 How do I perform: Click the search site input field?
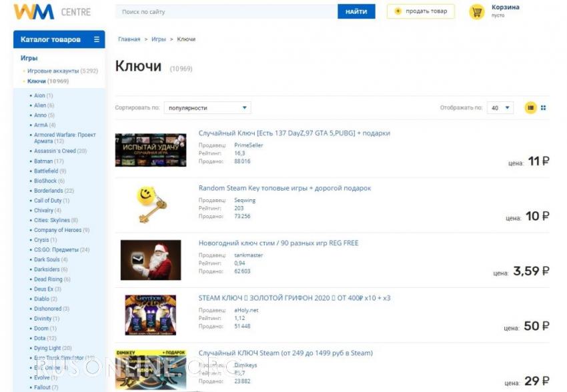pyautogui.click(x=226, y=11)
